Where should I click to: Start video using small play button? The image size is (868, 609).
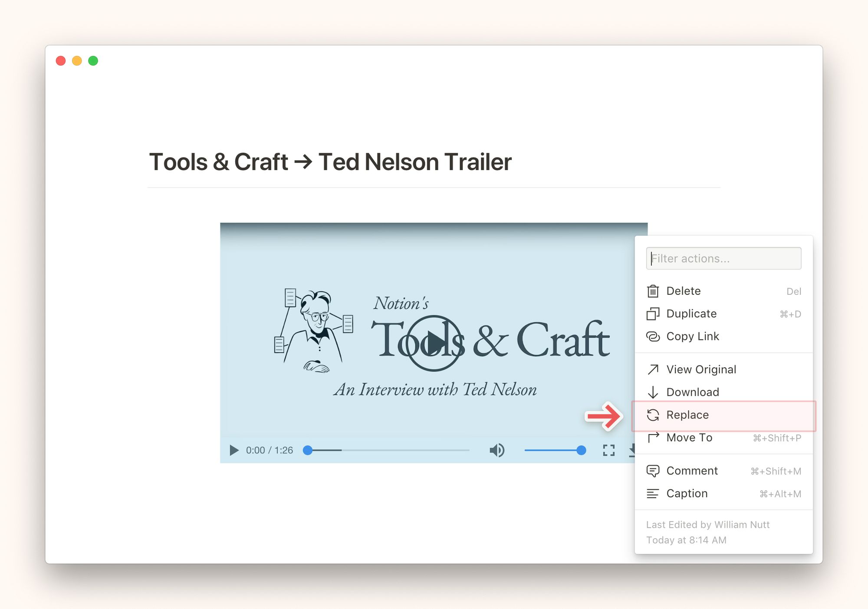[234, 450]
